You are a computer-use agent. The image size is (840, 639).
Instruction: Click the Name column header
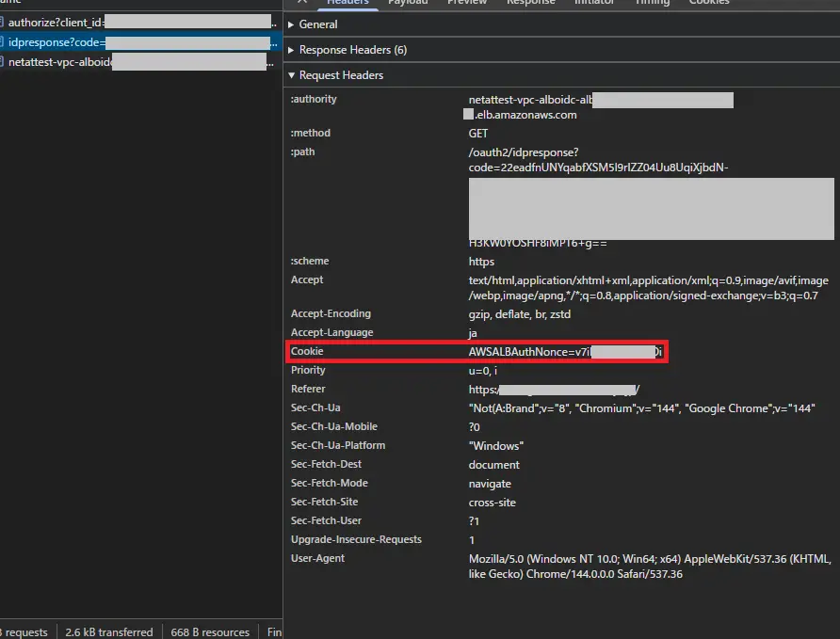point(11,2)
